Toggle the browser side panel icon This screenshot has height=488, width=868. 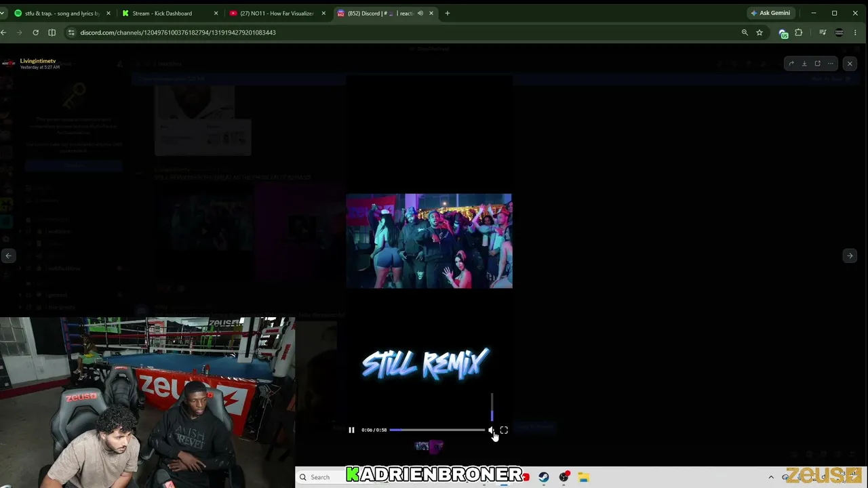pos(52,32)
